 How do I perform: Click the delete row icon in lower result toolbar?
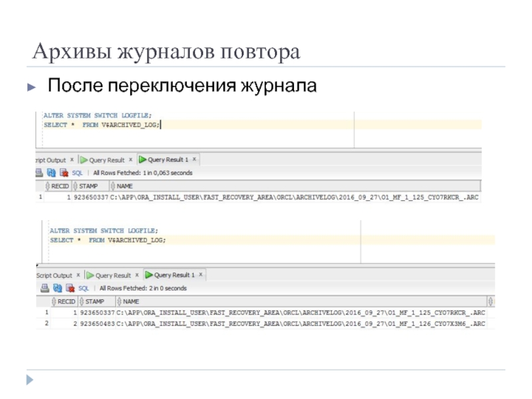(69, 289)
